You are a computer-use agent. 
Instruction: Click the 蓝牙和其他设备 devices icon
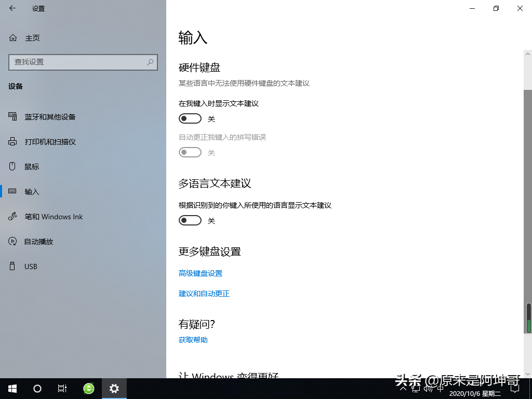(12, 117)
